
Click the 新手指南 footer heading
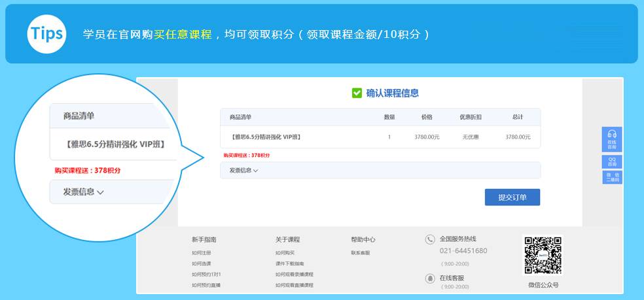tap(204, 240)
